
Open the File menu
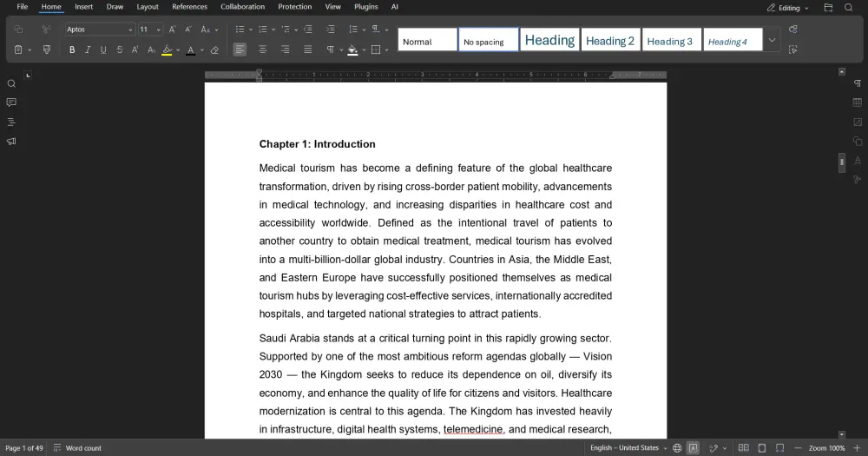pos(23,7)
